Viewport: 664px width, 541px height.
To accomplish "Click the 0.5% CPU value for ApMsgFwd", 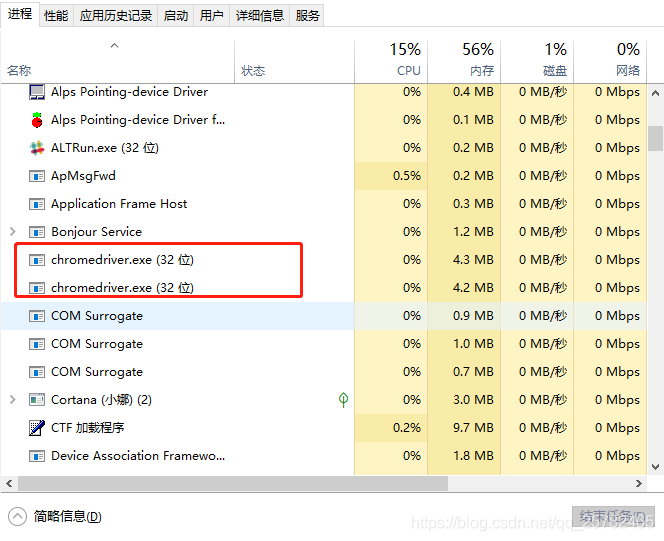I will point(407,176).
